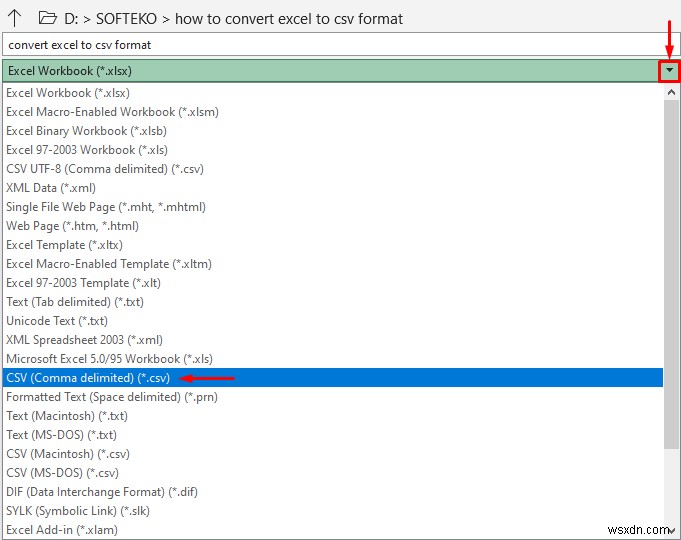The width and height of the screenshot is (681, 540).
Task: Click the format list vertical scrollbar thumb
Action: pos(671,274)
